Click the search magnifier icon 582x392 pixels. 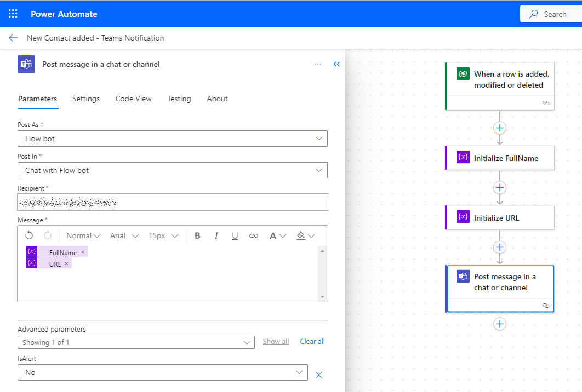click(533, 14)
